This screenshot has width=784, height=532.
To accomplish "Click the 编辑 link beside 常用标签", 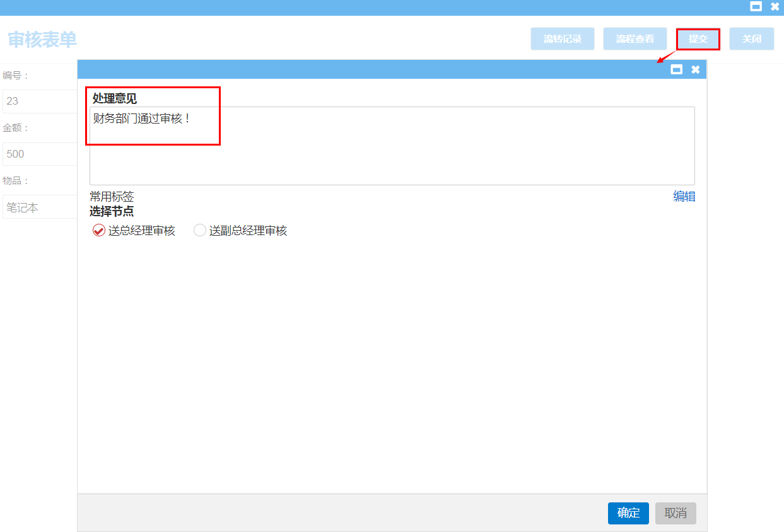I will (684, 197).
